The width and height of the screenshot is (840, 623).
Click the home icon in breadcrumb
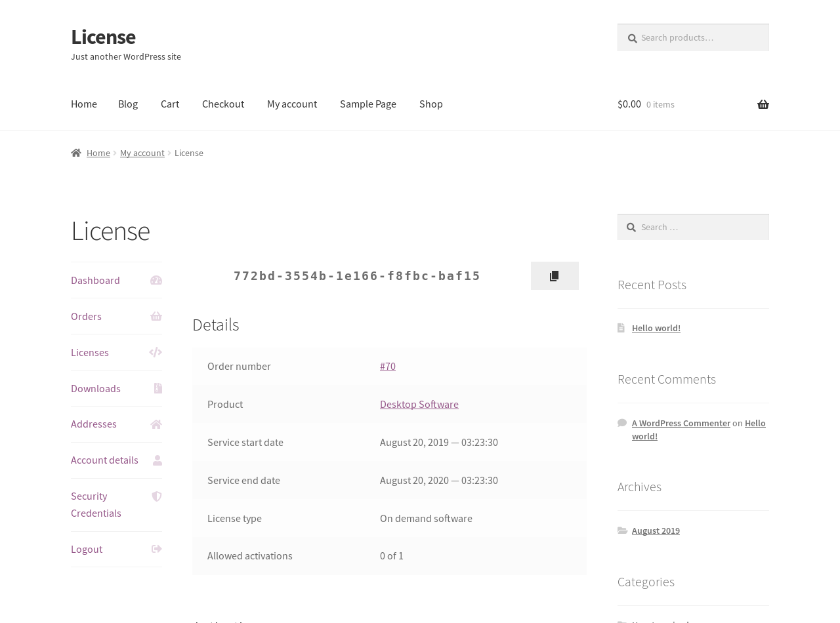[x=76, y=153]
